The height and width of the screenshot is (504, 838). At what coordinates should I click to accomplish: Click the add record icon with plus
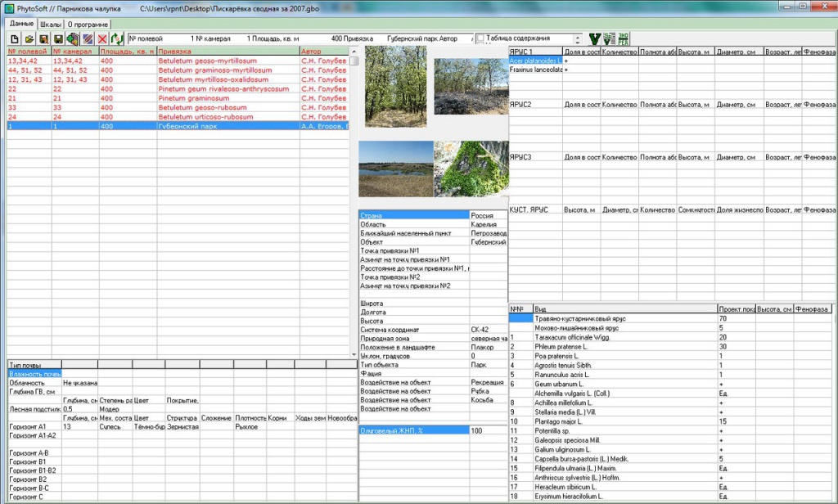coord(73,39)
